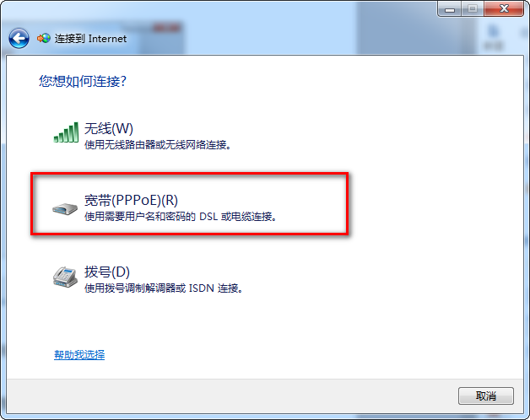This screenshot has height=420, width=530.
Task: Click the 连接到 Internet window title text
Action: (90, 39)
